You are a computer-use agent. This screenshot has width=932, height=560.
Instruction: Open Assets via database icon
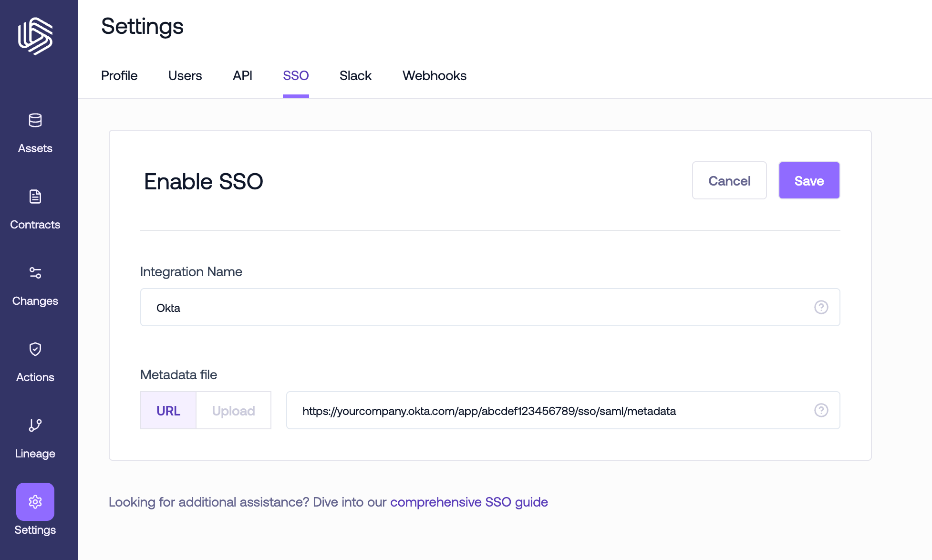[35, 121]
